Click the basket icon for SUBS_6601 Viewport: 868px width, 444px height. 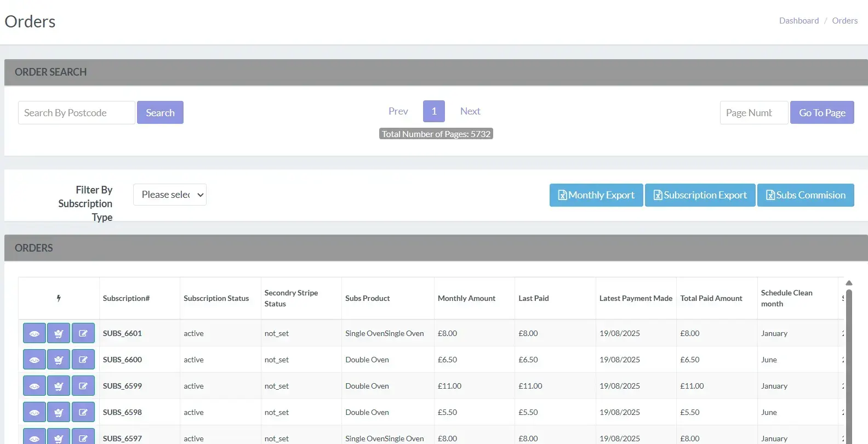pos(59,333)
